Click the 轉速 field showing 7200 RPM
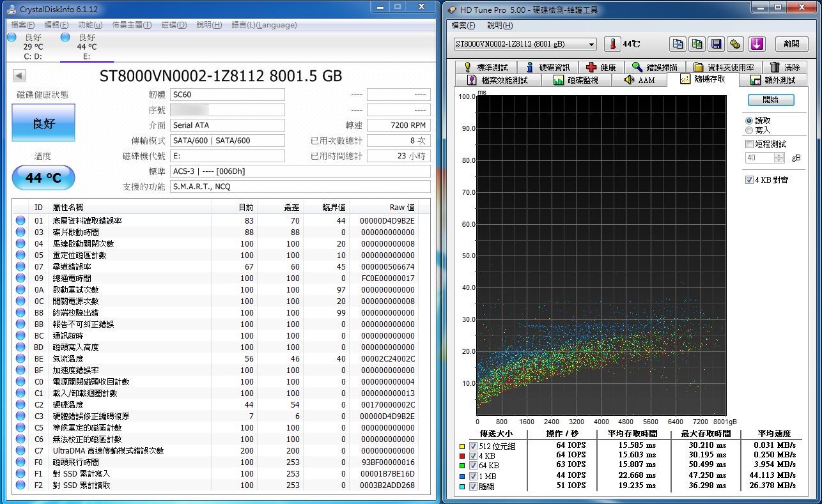 click(398, 125)
